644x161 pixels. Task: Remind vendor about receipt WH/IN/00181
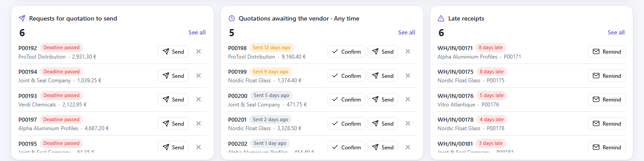606,147
